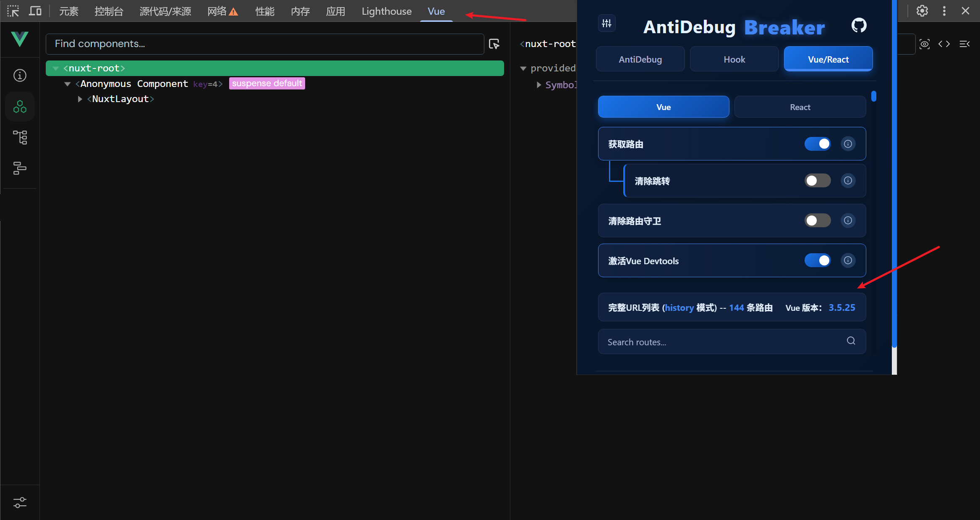The image size is (980, 520).
Task: Expand the NuxtLayout node
Action: point(80,99)
